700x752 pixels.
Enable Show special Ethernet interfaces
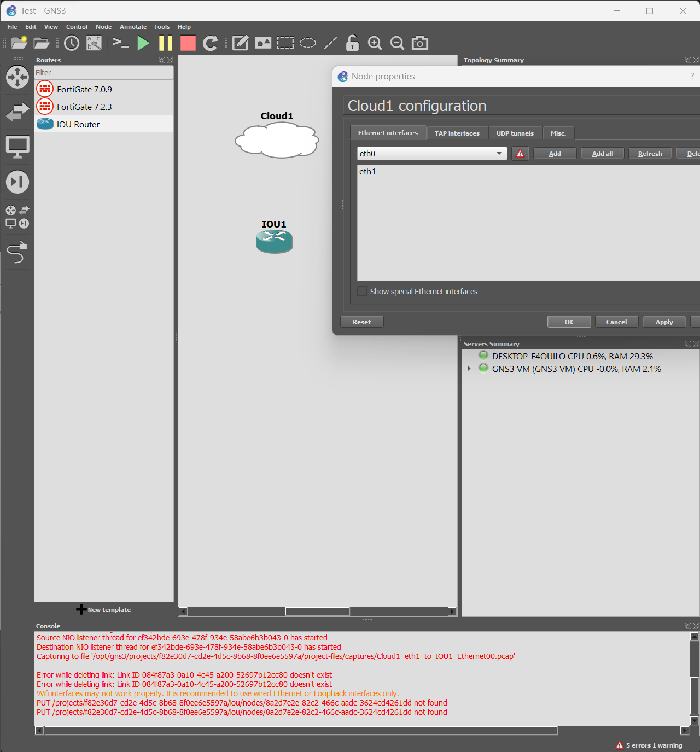362,291
